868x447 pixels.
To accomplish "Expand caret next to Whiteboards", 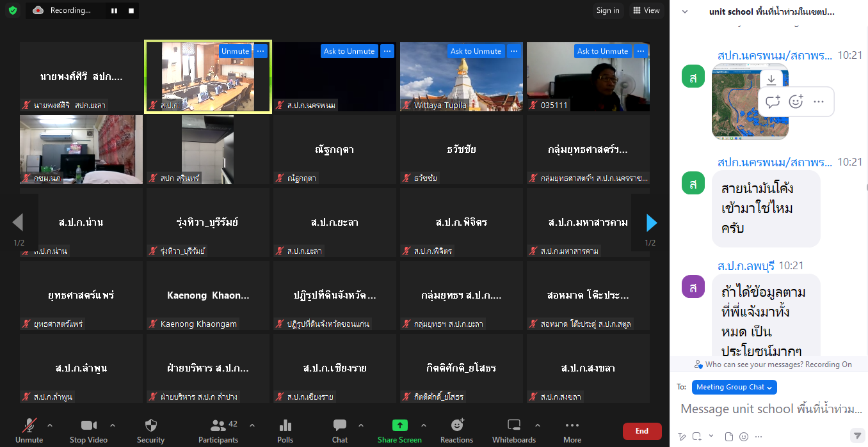I will 537,425.
